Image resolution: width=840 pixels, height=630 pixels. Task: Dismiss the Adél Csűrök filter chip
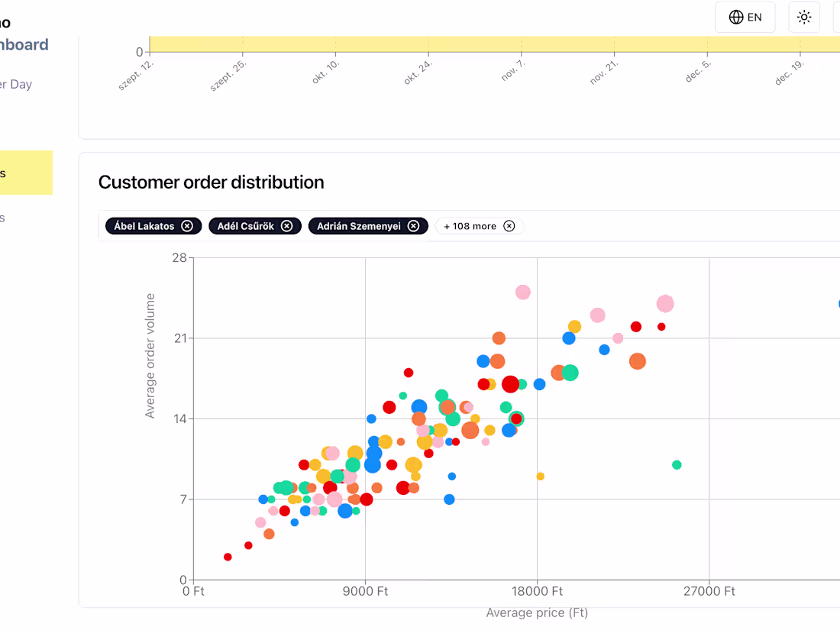point(287,225)
